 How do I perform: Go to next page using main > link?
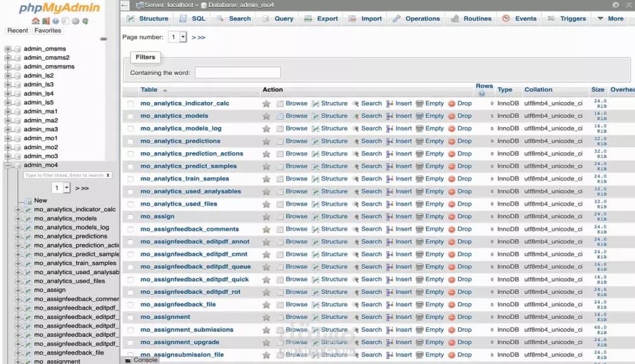tap(194, 37)
